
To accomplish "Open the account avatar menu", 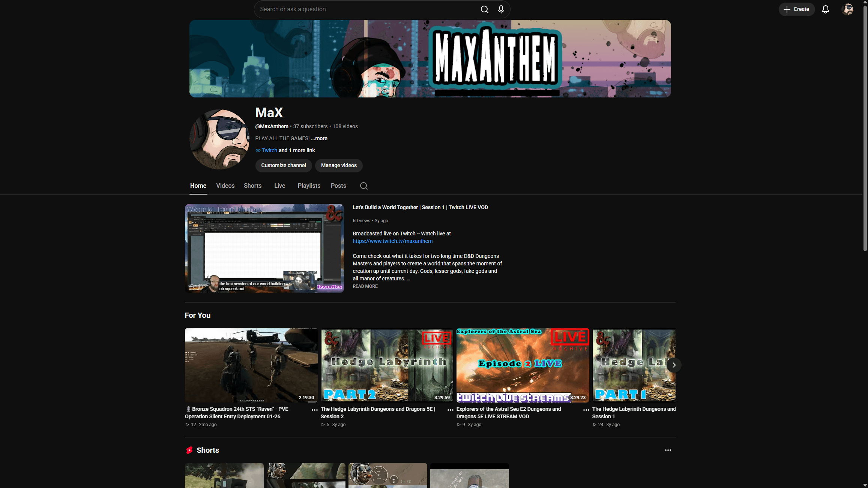I will point(847,9).
